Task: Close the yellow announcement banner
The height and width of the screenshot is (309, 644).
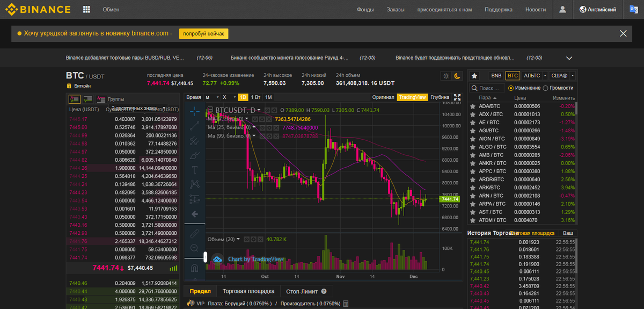Action: coord(623,33)
